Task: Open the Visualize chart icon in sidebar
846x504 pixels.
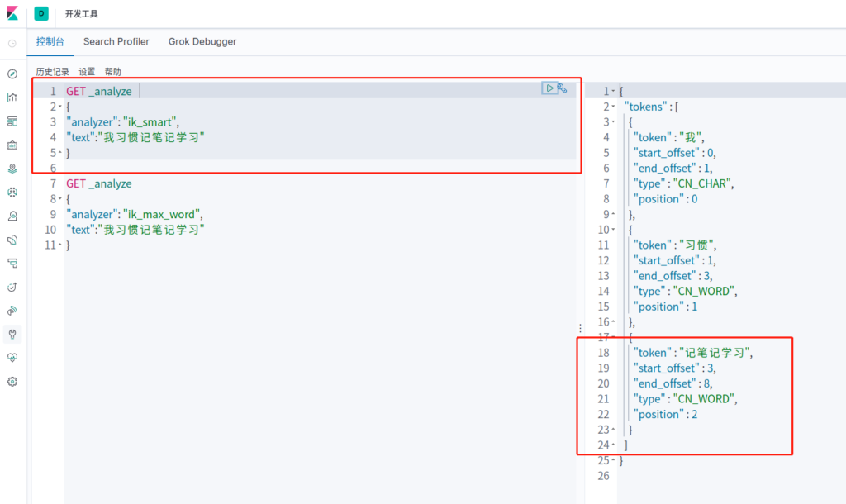Action: click(12, 97)
